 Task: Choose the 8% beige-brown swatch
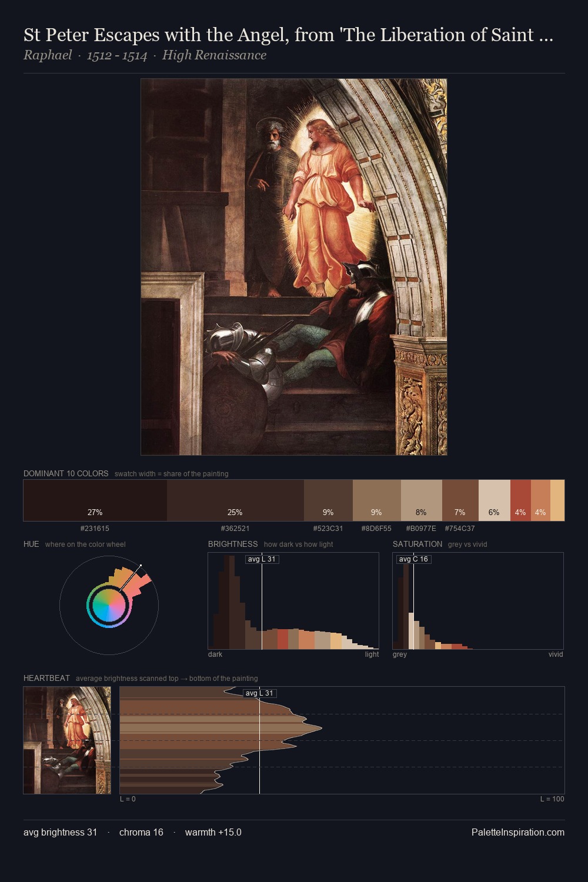click(x=422, y=500)
